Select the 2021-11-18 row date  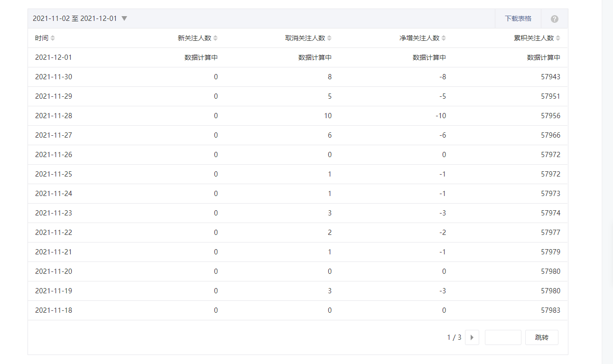point(54,310)
